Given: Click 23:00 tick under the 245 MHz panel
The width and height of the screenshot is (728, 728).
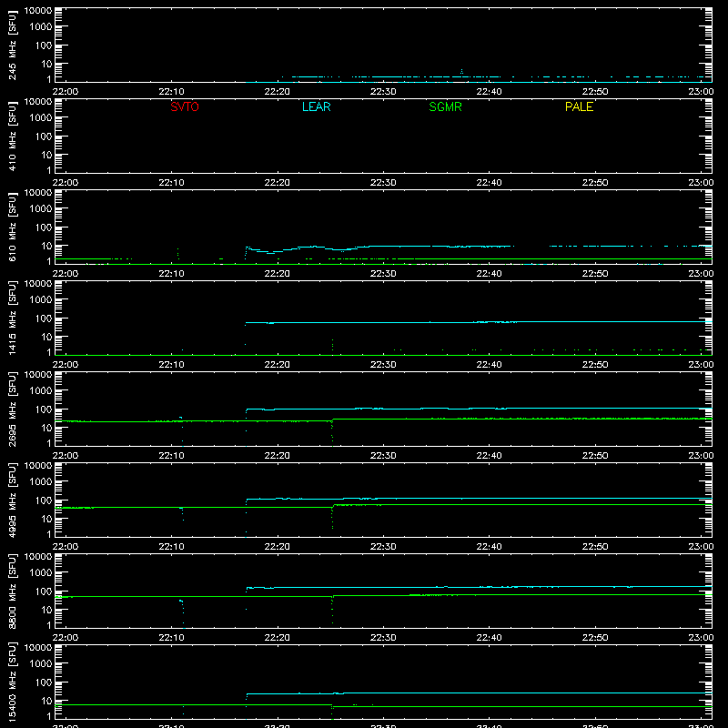Looking at the screenshot, I should (701, 92).
